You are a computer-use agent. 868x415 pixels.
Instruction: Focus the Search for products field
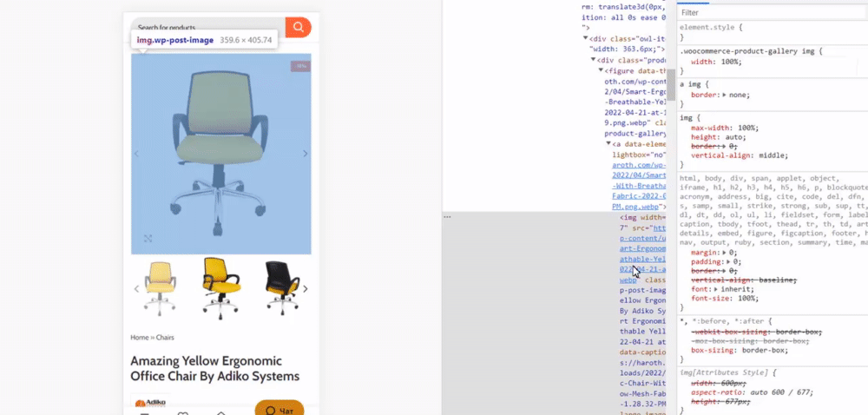208,27
